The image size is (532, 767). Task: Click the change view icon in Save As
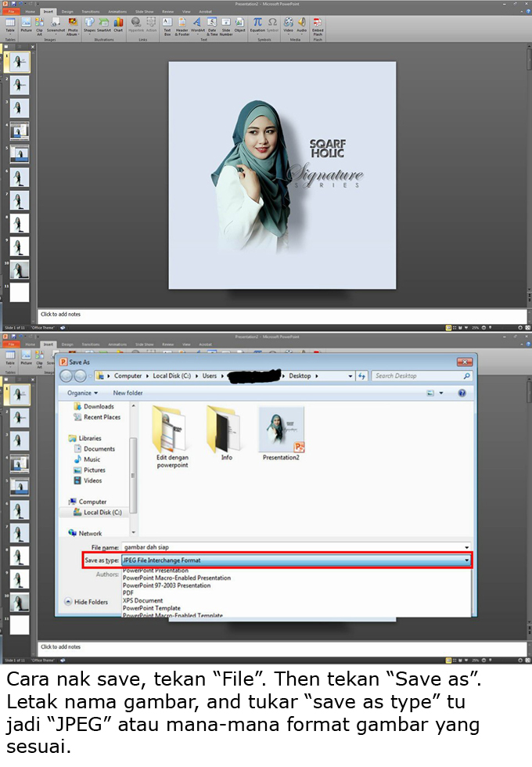coord(430,393)
